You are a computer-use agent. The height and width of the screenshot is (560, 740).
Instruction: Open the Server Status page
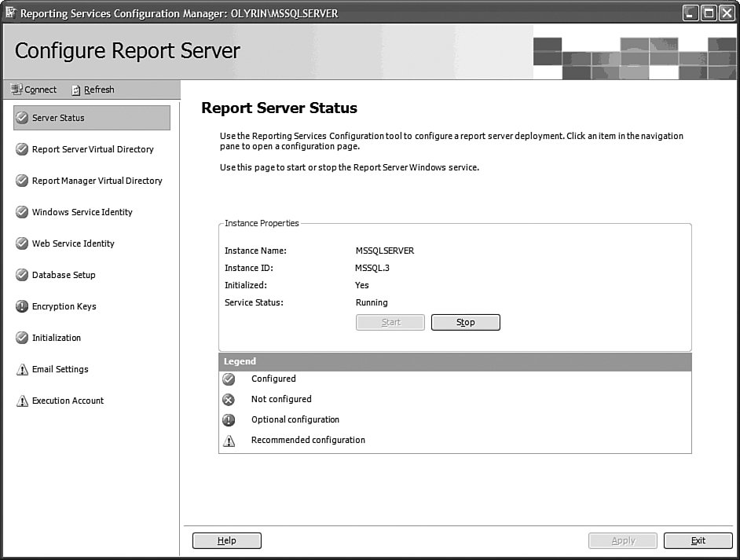[x=92, y=118]
